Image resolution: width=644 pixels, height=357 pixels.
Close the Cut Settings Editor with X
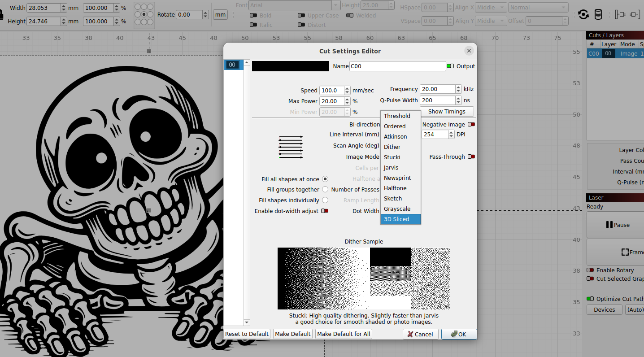[469, 51]
